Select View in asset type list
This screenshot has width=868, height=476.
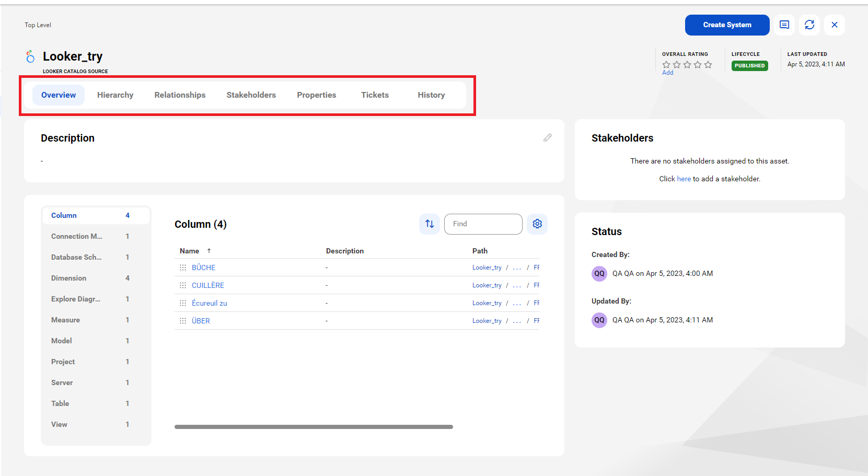96,425
